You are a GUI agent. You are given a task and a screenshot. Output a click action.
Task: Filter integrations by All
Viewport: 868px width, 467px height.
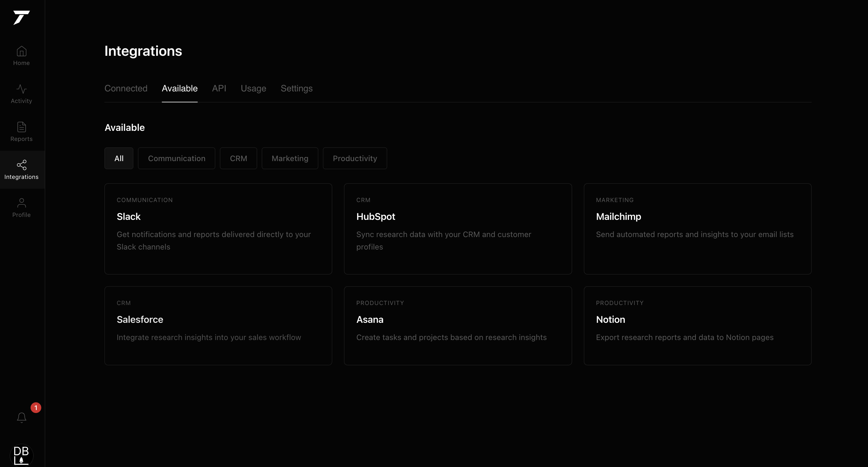tap(119, 158)
